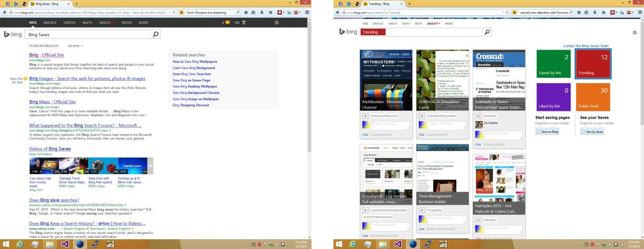Open the Facebook pinned tab in Bing Saves window

point(7,3)
